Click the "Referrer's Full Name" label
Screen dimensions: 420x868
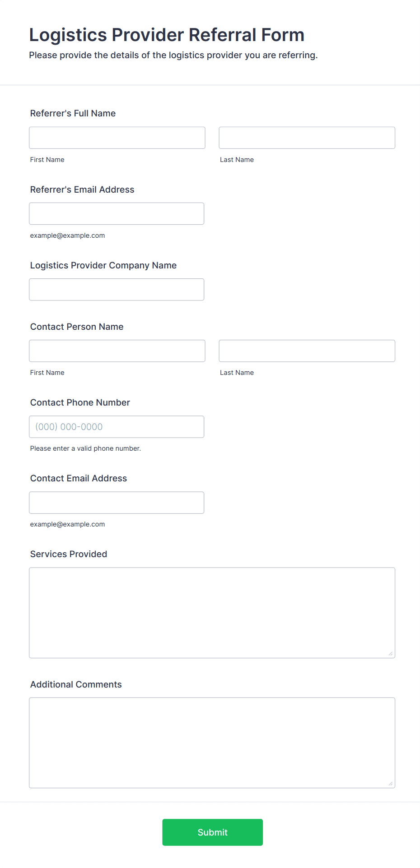73,113
